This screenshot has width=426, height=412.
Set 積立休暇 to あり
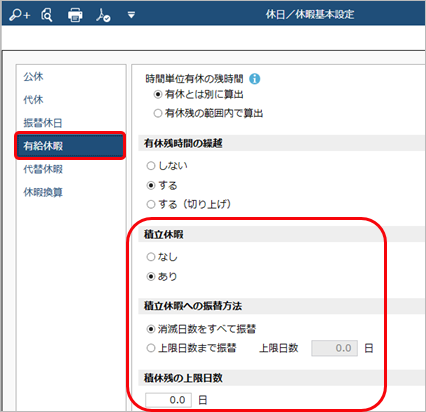click(151, 276)
